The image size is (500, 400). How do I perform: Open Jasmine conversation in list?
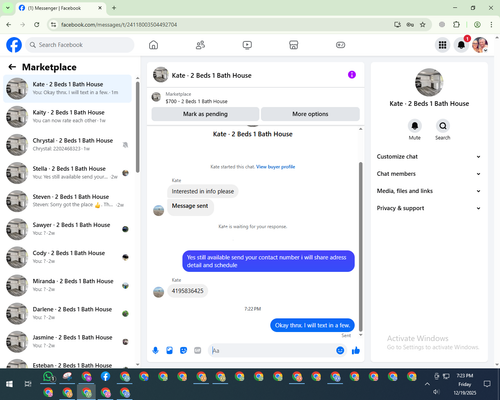click(67, 342)
